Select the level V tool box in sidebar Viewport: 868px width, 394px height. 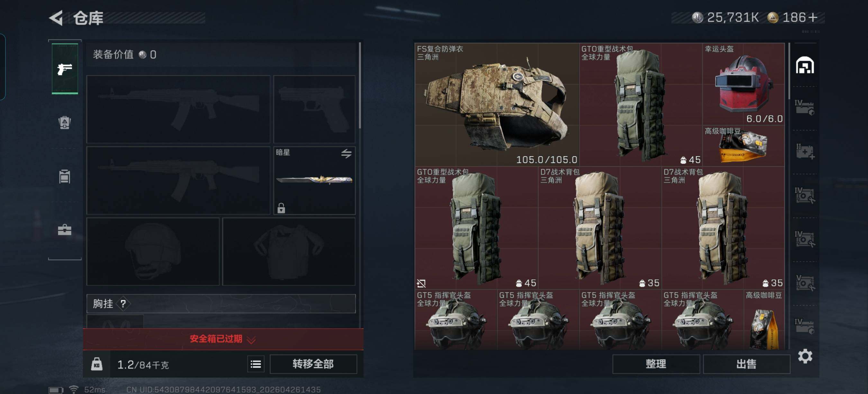pyautogui.click(x=805, y=283)
